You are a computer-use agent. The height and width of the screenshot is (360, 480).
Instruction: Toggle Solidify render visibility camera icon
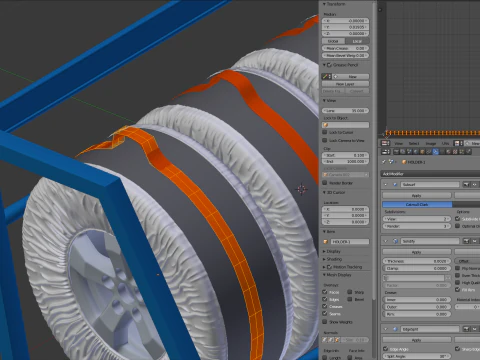(466, 241)
